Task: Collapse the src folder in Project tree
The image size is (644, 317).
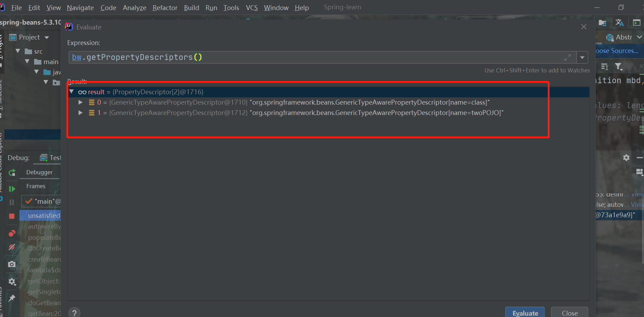Action: tap(18, 51)
